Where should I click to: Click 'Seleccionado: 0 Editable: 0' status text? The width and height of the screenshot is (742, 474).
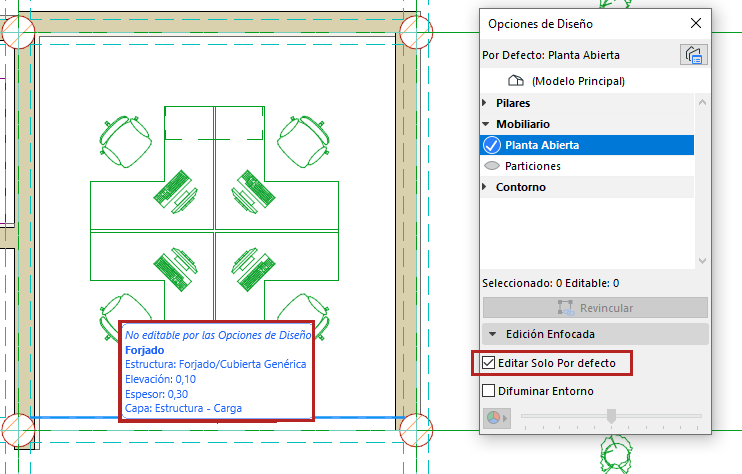click(550, 283)
